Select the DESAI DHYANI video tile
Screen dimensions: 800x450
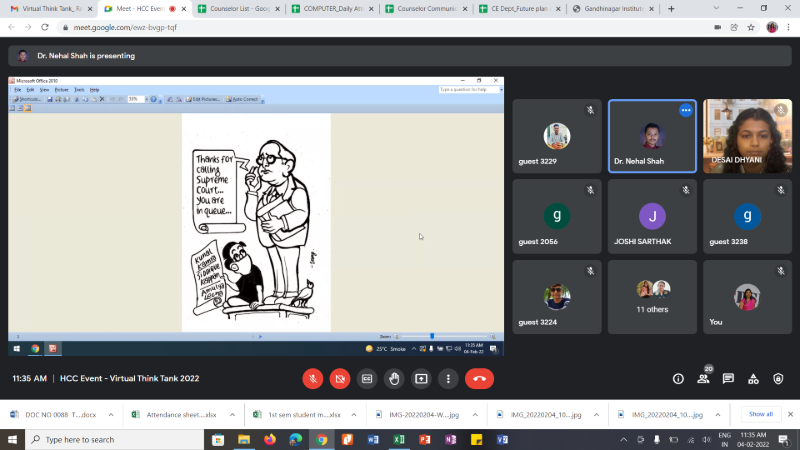(x=747, y=136)
